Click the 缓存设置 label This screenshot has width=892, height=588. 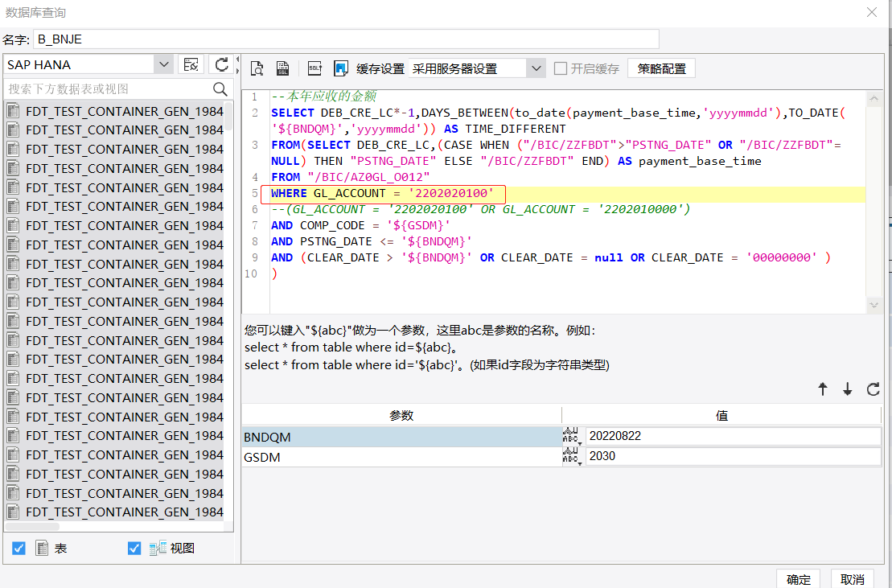point(380,69)
